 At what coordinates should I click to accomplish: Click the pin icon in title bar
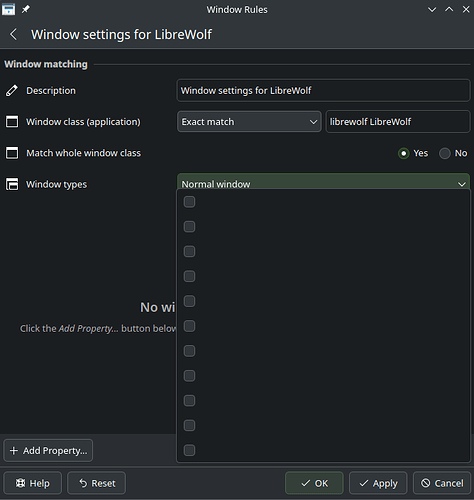[26, 9]
